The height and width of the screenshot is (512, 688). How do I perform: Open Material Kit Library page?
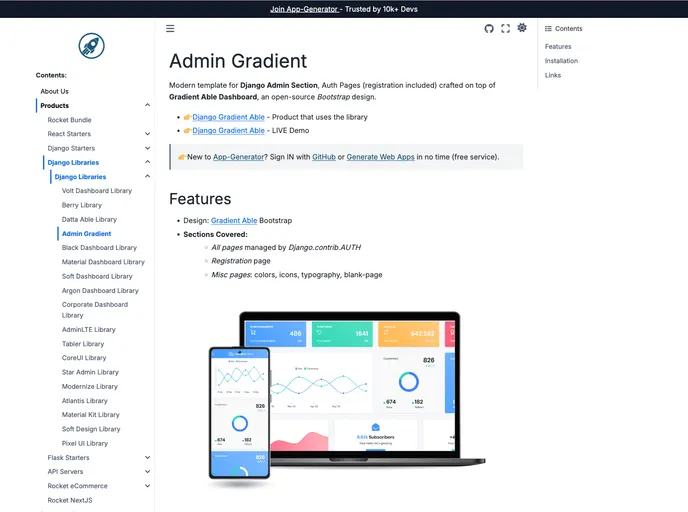point(90,415)
